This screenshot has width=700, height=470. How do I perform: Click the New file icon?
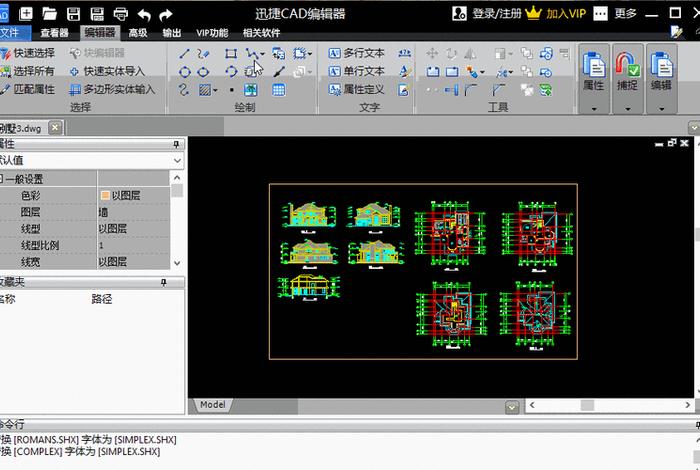(26, 13)
